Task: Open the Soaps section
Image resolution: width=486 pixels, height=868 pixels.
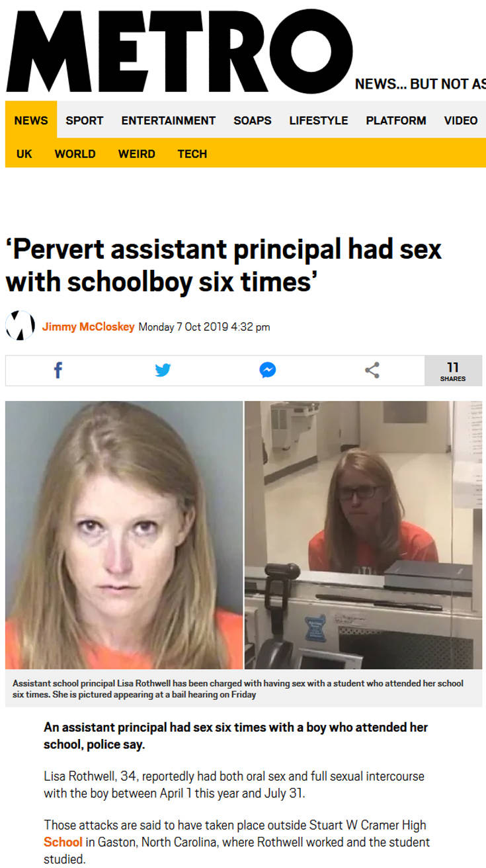Action: [253, 120]
